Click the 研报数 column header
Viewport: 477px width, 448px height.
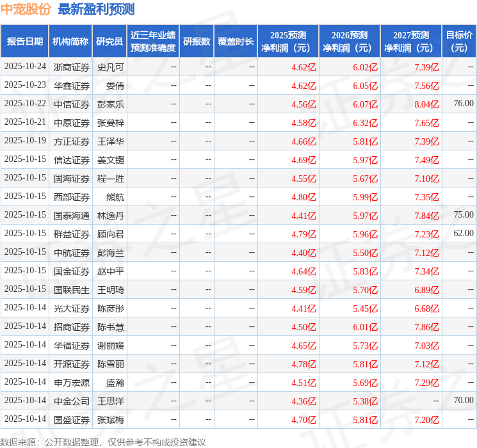point(197,42)
